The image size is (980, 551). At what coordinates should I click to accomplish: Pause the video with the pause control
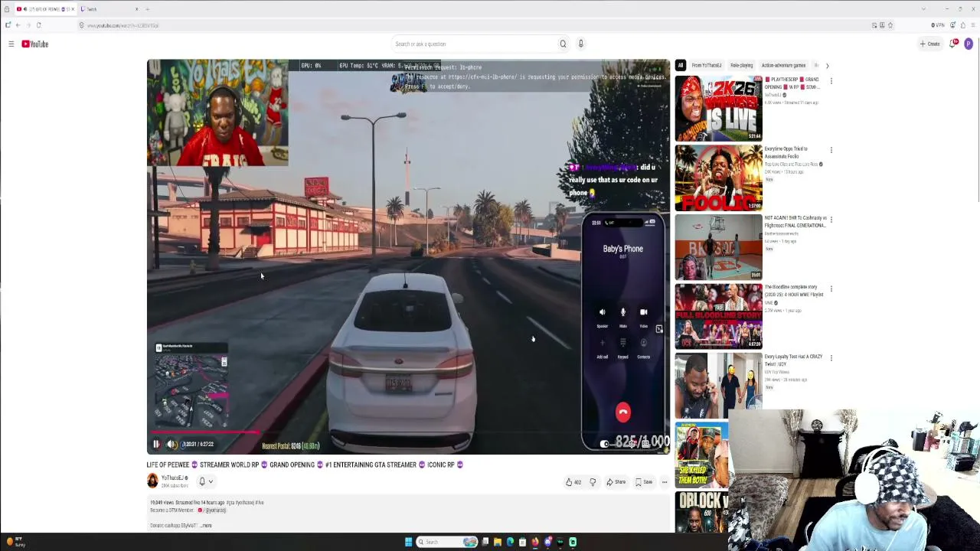[156, 444]
